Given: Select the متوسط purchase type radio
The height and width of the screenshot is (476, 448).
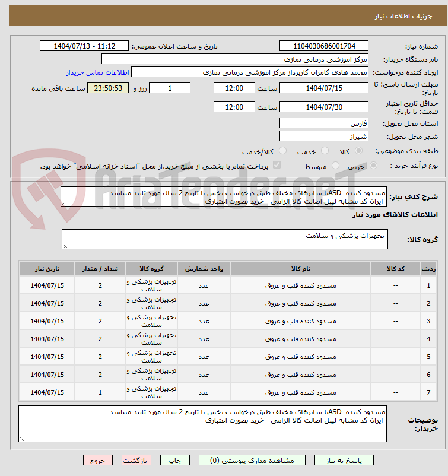Looking at the screenshot, I should point(335,166).
